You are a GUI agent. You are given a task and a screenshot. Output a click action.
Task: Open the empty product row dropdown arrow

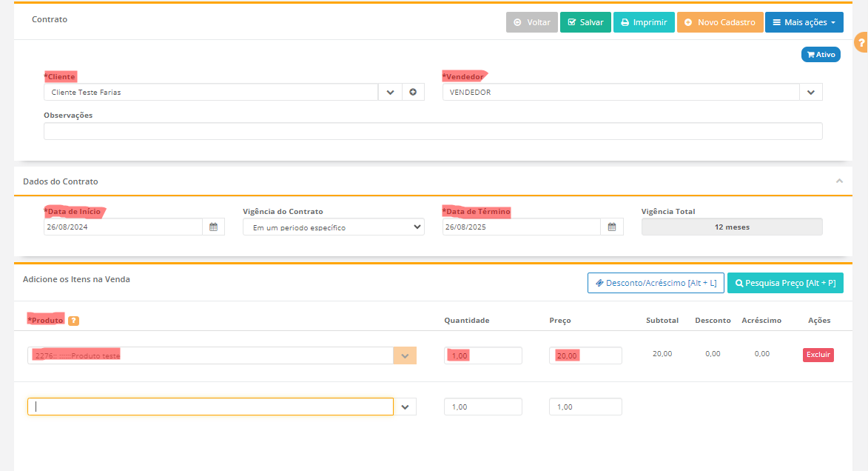click(405, 407)
